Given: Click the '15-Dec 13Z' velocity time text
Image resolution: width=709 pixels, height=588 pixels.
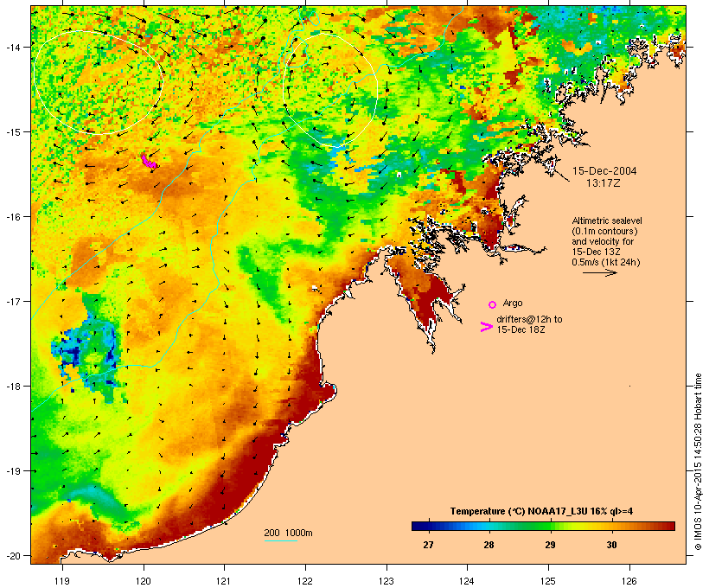Looking at the screenshot, I should click(x=596, y=252).
